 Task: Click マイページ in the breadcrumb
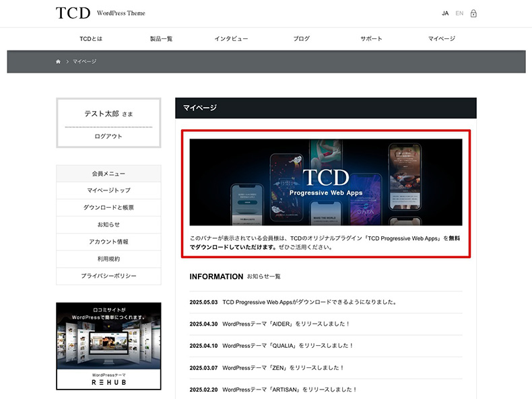coord(84,61)
